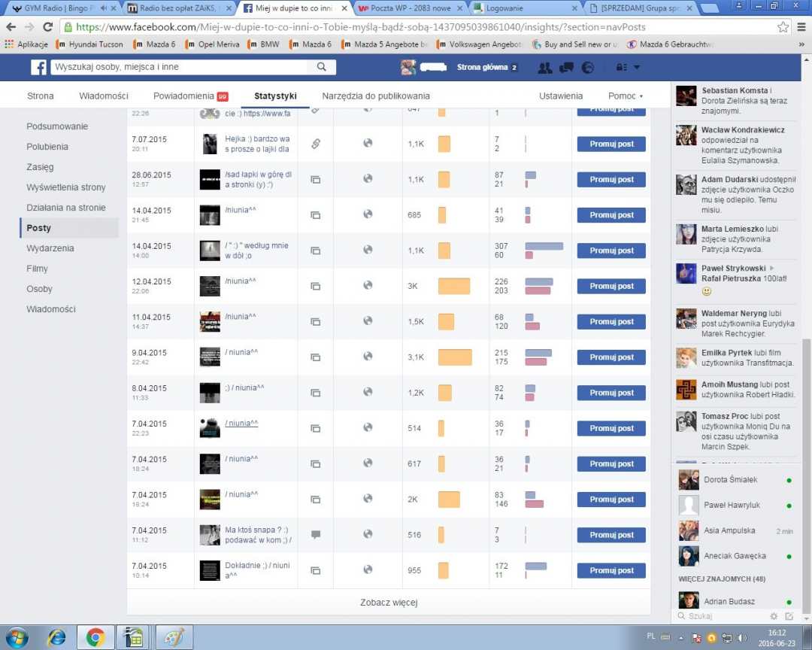Open Narzędzia do publikowania tab
The image size is (812, 650).
[376, 96]
